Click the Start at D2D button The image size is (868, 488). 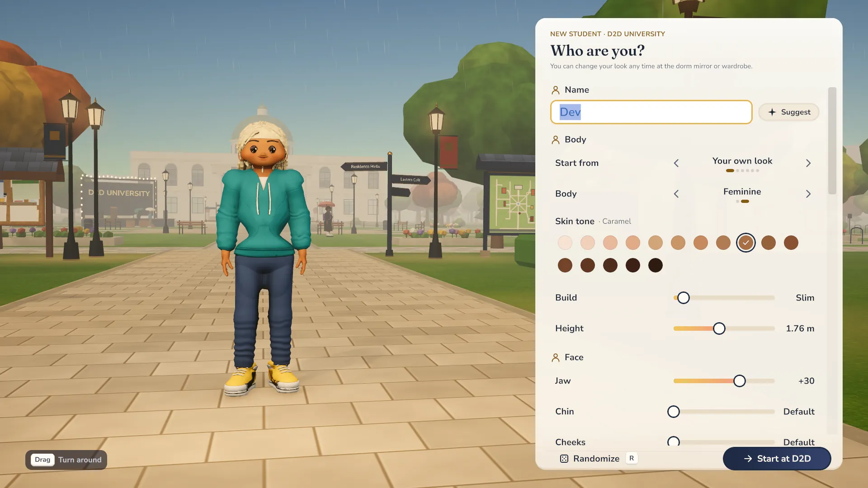pyautogui.click(x=777, y=459)
